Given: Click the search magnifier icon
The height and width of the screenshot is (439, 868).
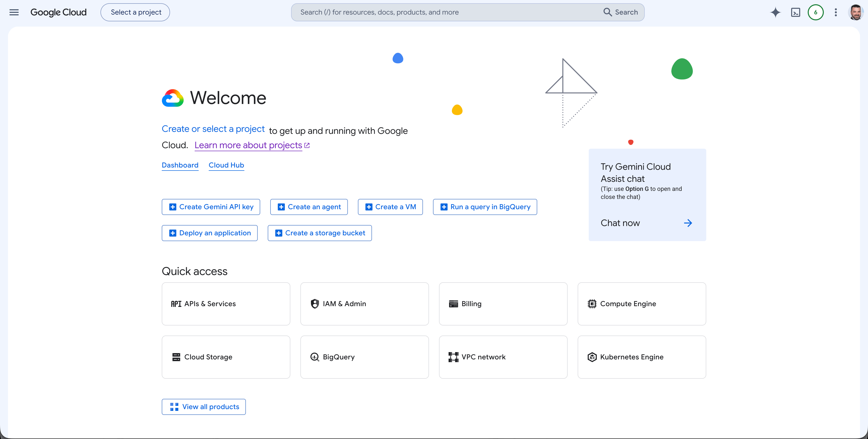Looking at the screenshot, I should point(607,12).
